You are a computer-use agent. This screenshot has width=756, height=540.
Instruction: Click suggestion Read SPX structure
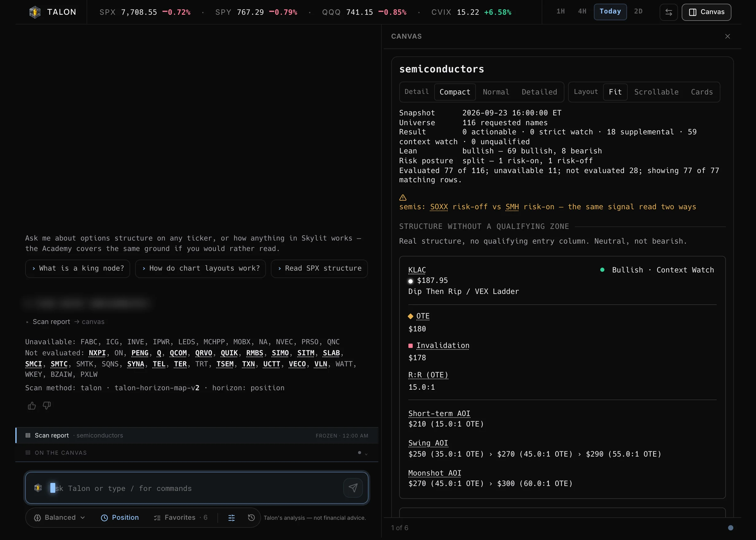[x=319, y=268]
